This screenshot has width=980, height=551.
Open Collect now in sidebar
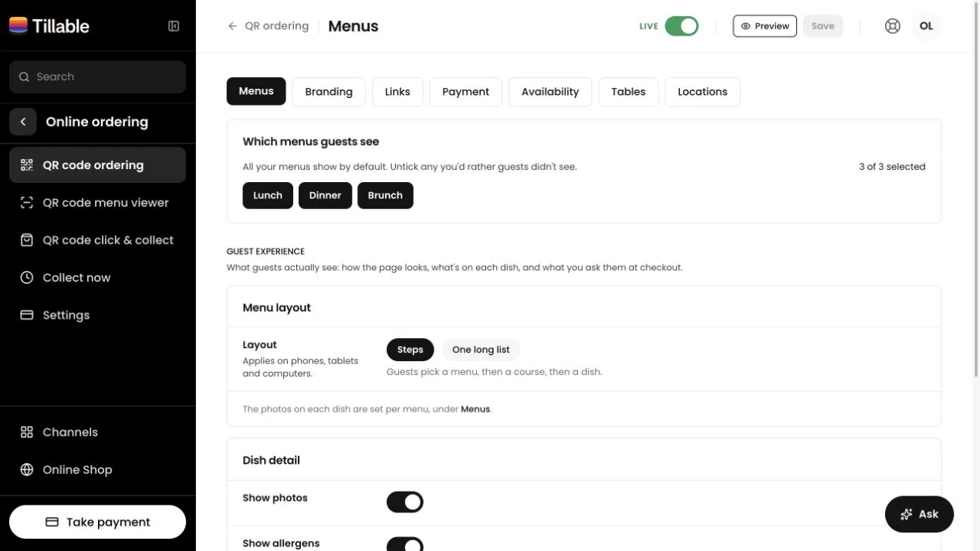98,278
